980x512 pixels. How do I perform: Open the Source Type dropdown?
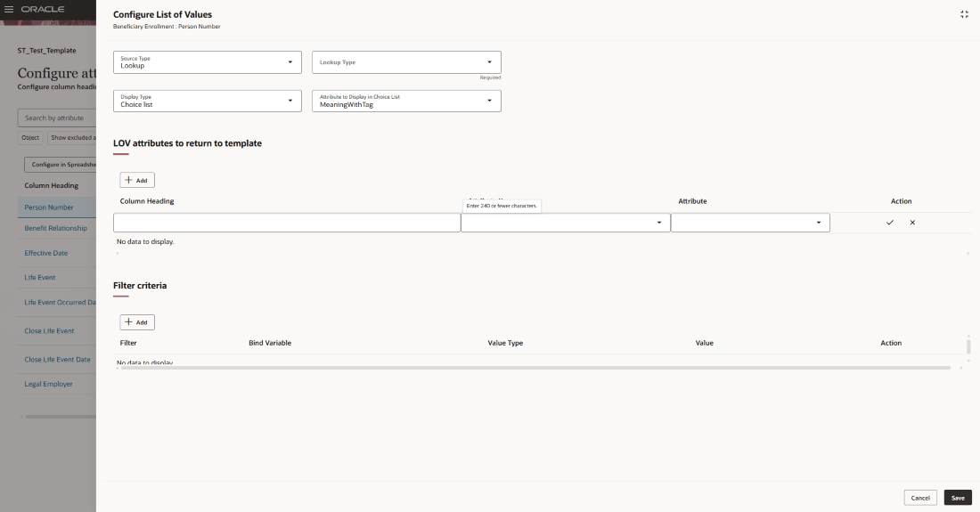(x=208, y=62)
